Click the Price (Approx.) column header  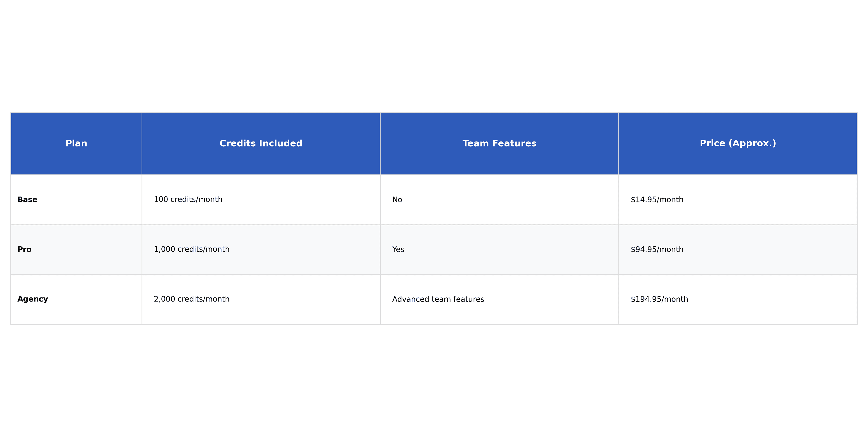click(738, 143)
